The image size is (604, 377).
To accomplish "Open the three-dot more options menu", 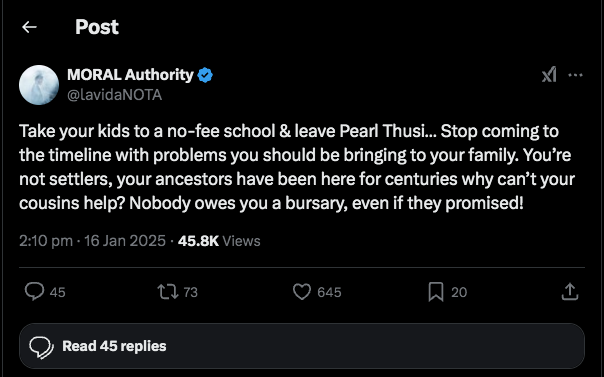I will point(575,75).
